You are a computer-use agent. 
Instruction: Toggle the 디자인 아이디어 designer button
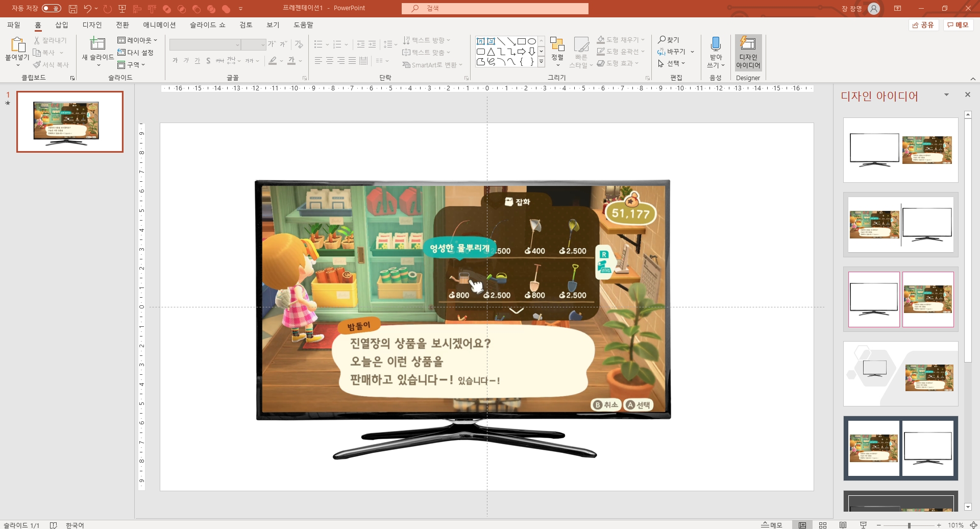click(x=748, y=53)
